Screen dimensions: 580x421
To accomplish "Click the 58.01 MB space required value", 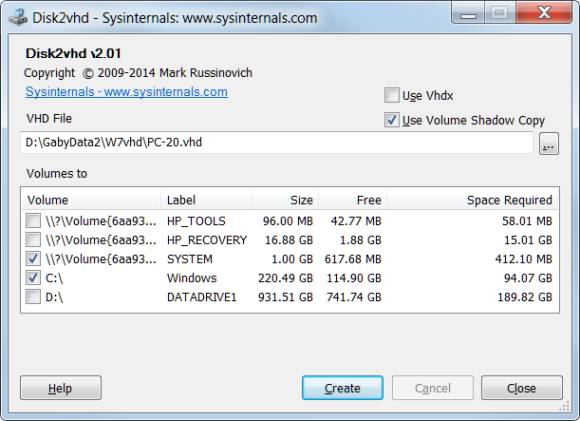I will click(x=527, y=221).
